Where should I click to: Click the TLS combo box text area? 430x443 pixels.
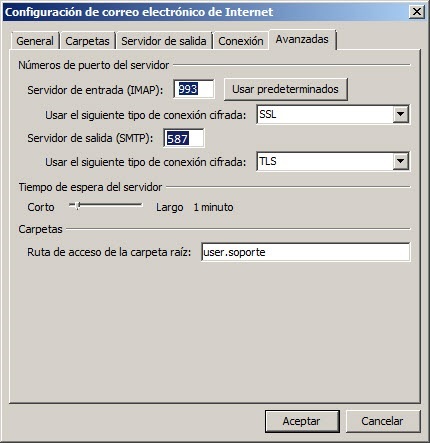(325, 161)
